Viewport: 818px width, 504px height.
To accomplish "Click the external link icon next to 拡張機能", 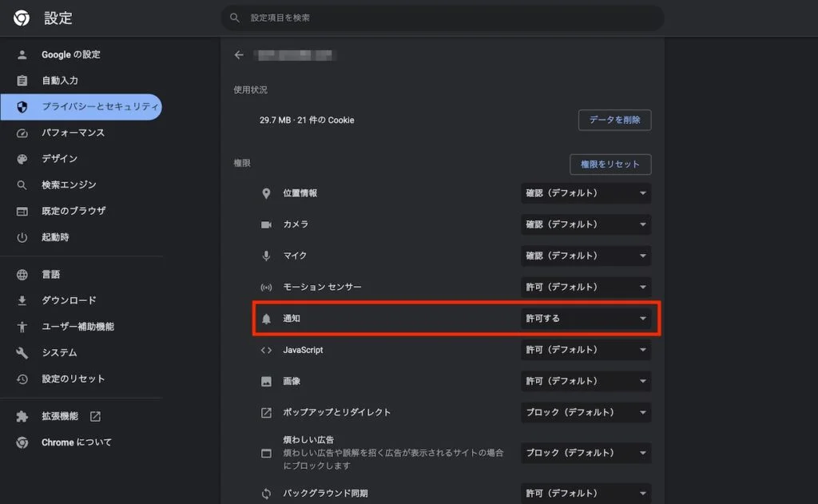I will [96, 416].
